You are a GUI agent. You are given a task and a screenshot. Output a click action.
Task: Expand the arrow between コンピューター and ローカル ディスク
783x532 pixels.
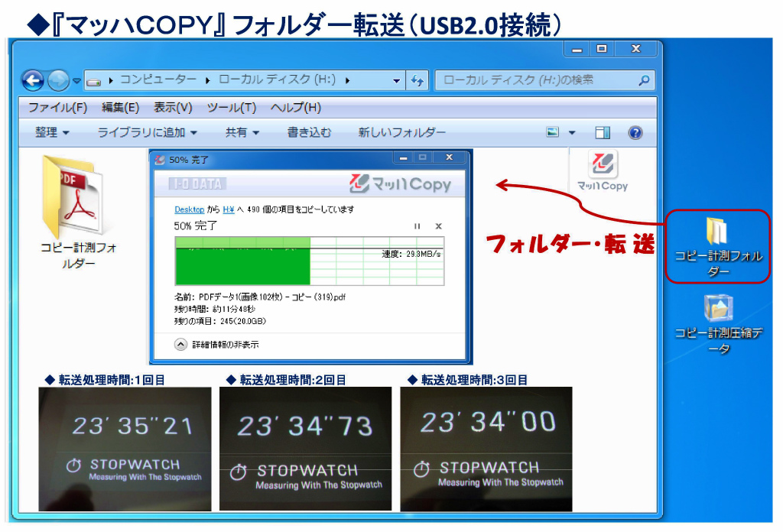click(208, 80)
